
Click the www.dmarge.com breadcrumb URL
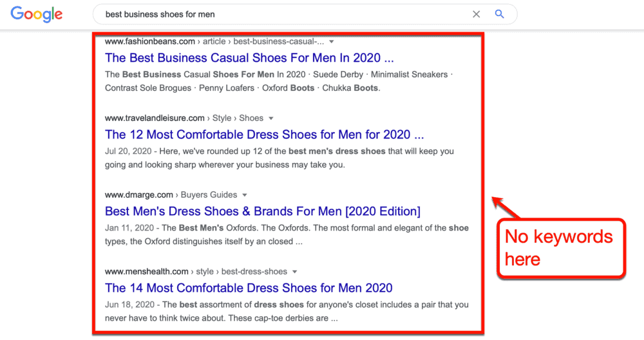click(139, 195)
